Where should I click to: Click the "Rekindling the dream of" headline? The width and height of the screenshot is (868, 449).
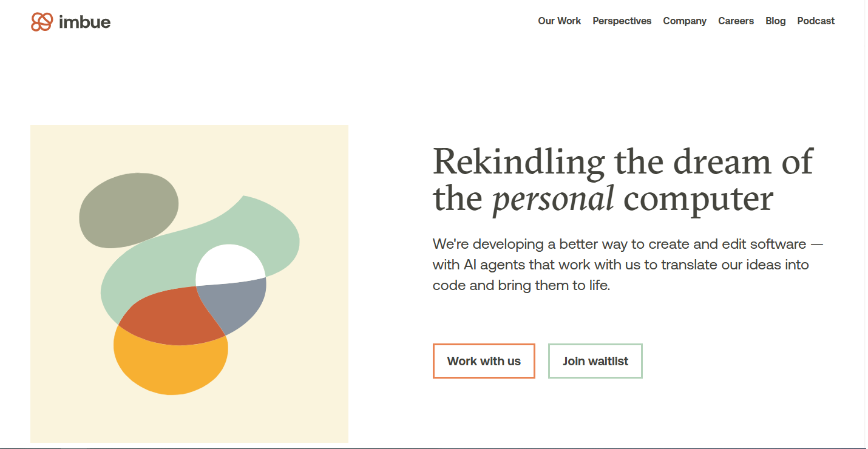[x=623, y=161]
